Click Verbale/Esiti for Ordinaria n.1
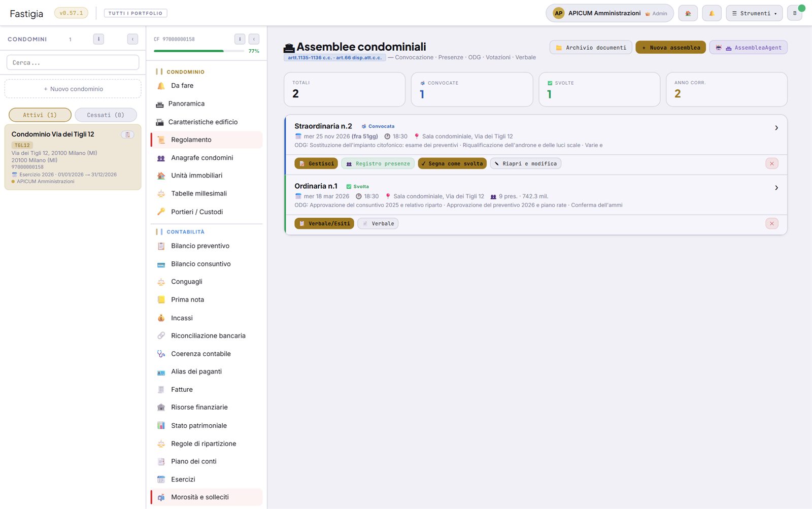Viewport: 812px width, 509px height. pos(324,223)
